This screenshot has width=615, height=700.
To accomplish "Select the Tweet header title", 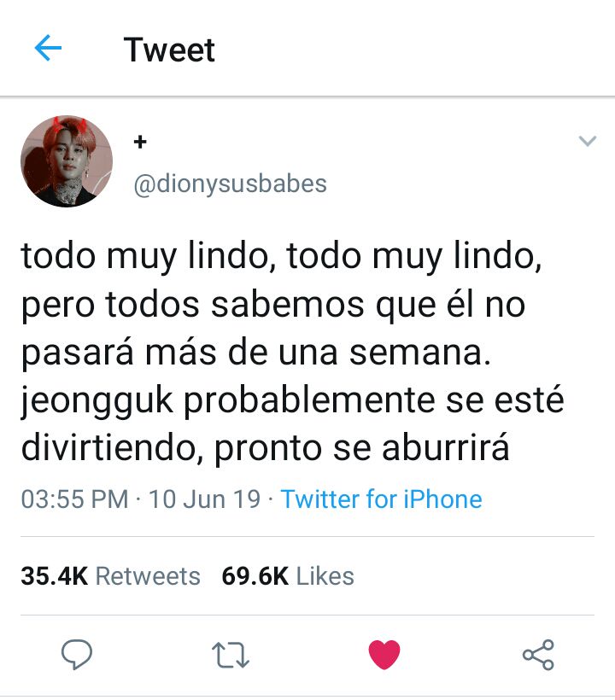I will 169,50.
